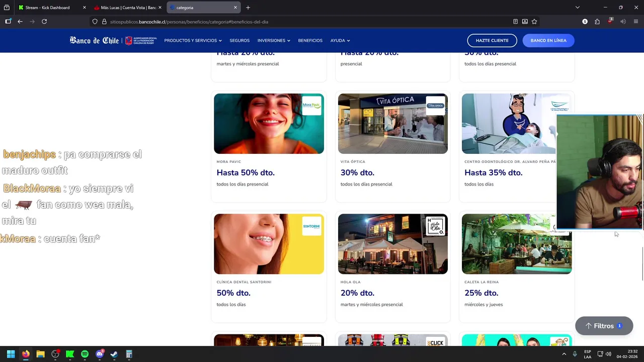The image size is (644, 362).
Task: Open Firefox from the taskbar
Action: [x=26, y=354]
